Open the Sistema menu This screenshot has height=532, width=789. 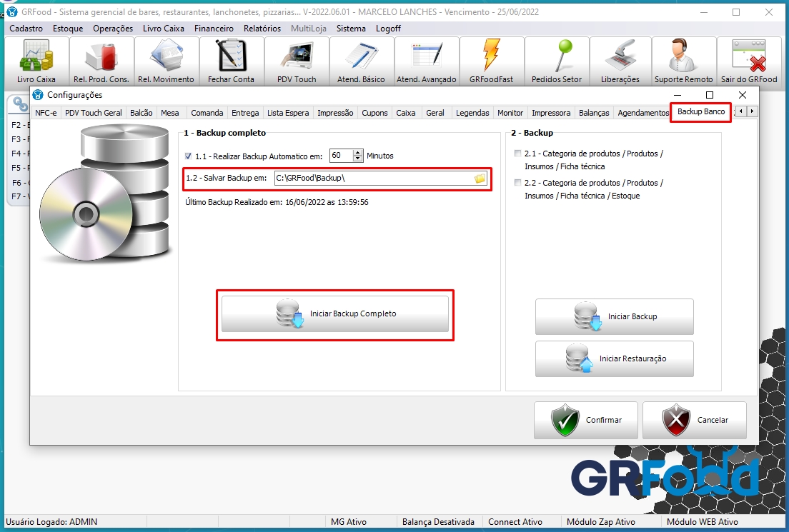click(351, 28)
